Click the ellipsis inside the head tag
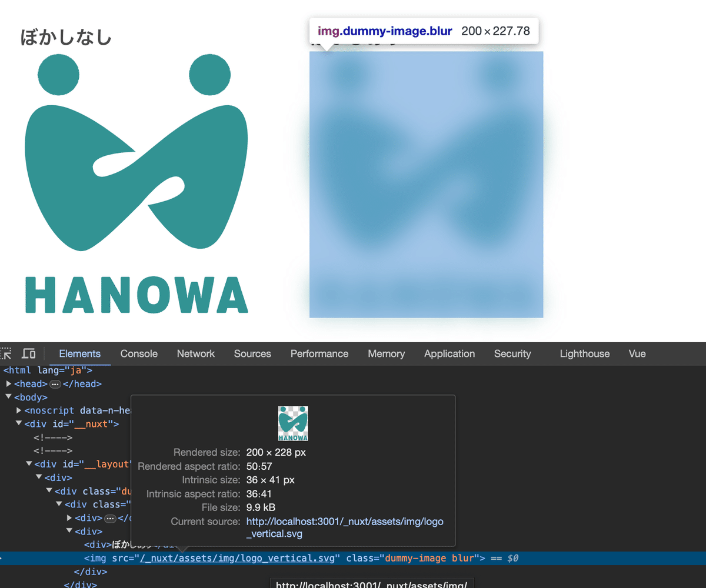 pyautogui.click(x=55, y=384)
